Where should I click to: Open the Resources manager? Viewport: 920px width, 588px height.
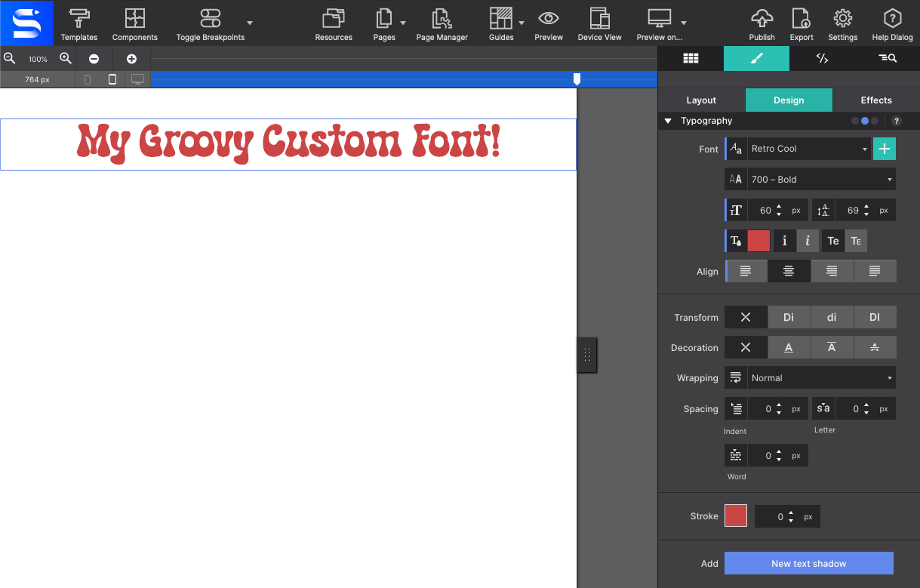[334, 23]
